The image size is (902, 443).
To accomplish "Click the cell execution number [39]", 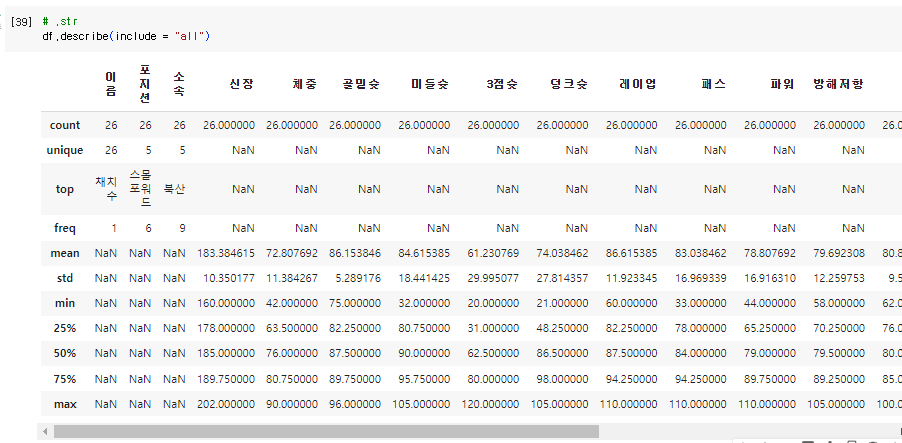I will [21, 22].
